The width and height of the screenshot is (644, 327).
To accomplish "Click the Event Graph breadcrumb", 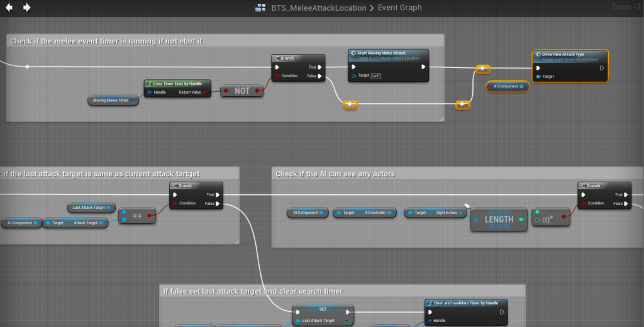I will click(x=399, y=8).
